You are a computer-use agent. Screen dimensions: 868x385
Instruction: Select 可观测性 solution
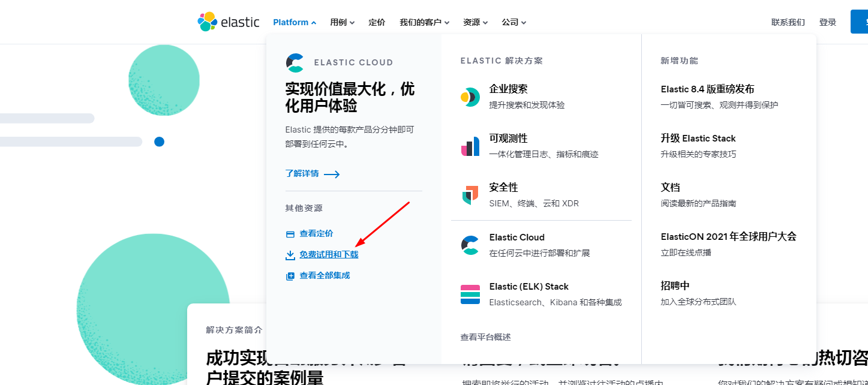[x=509, y=139]
